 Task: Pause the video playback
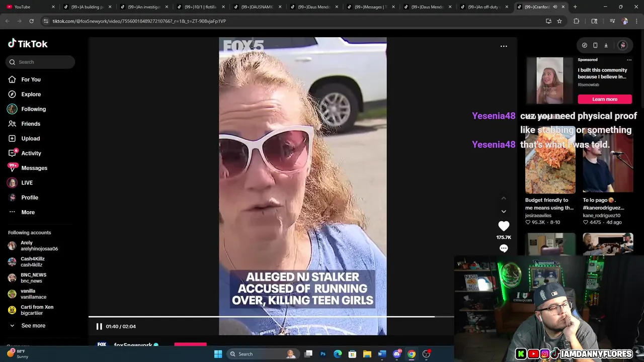[x=99, y=326]
